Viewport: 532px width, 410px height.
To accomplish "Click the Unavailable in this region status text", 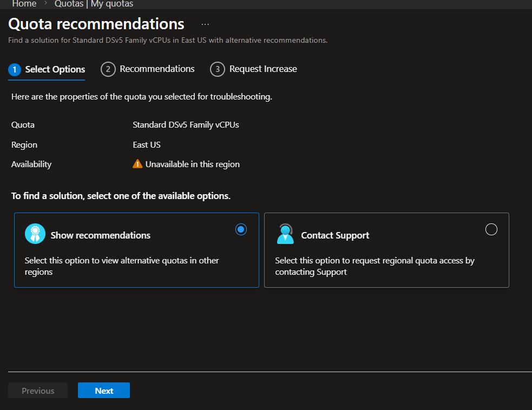I will (192, 164).
